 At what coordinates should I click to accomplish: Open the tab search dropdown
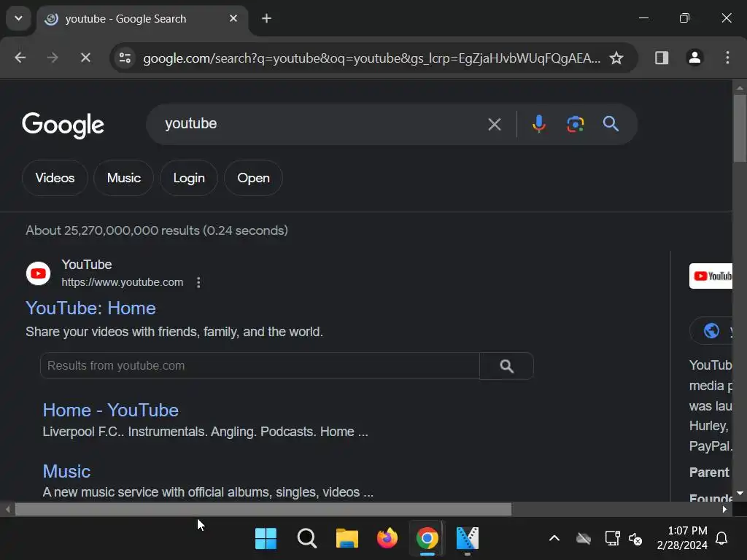[x=18, y=18]
